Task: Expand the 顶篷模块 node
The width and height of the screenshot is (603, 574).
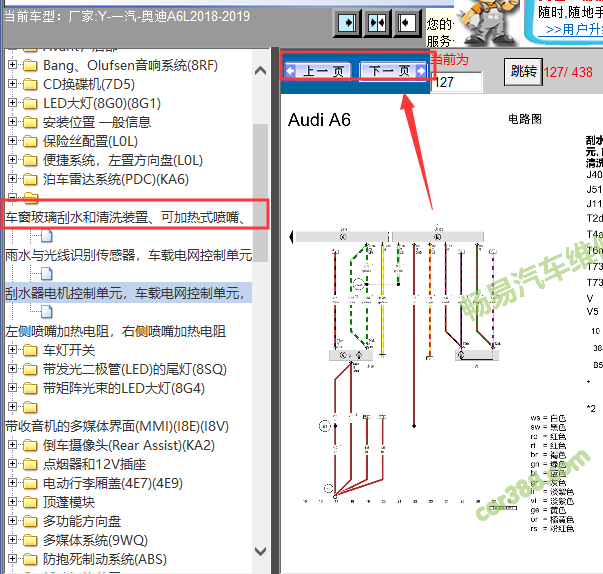Action: click(x=12, y=502)
